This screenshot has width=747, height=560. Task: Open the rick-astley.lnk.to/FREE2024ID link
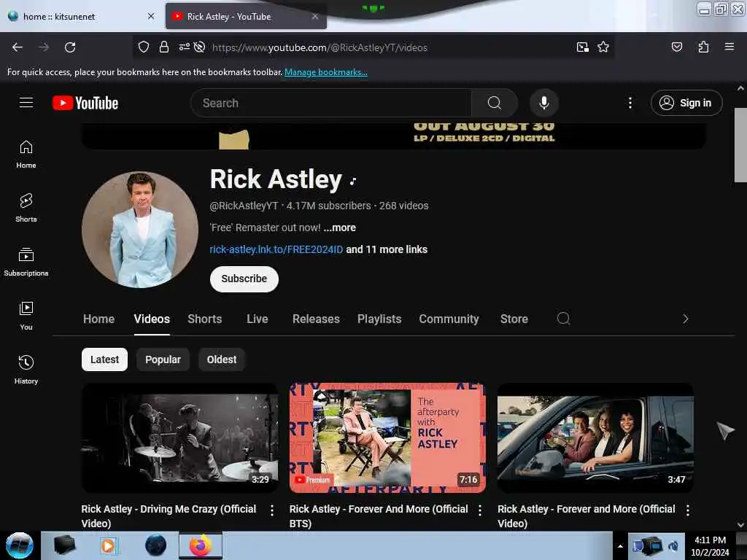(x=276, y=249)
